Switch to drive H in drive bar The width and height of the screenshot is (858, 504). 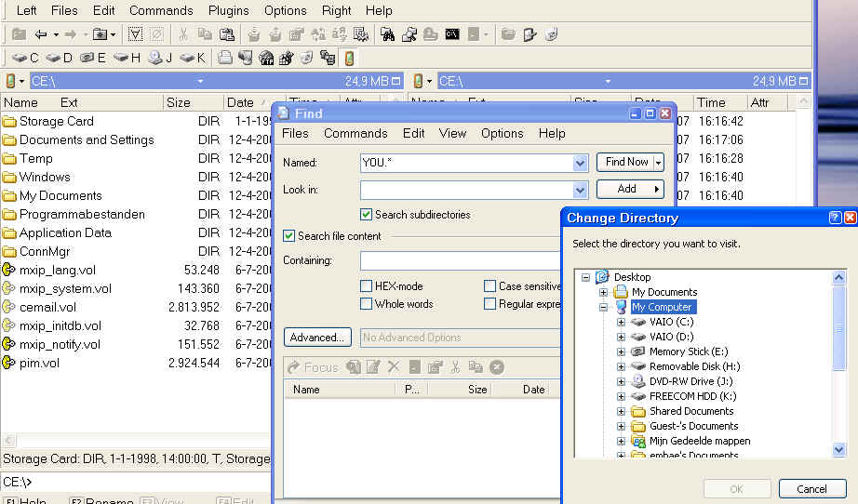pos(127,58)
